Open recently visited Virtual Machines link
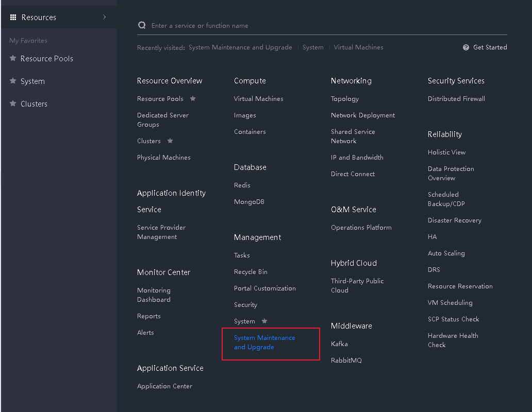This screenshot has width=532, height=412. coord(358,47)
